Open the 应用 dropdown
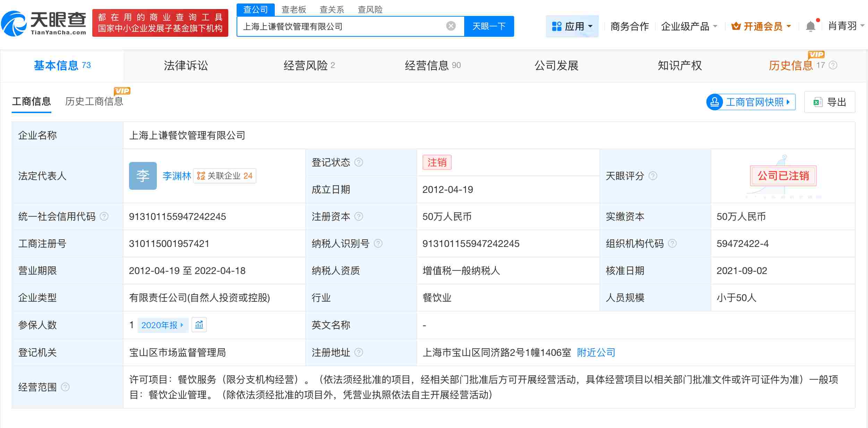868x428 pixels. [x=572, y=26]
